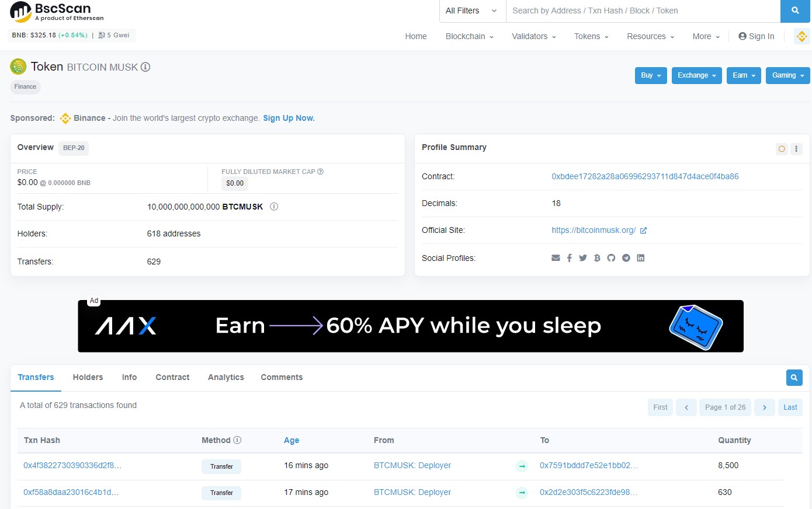
Task: Jump to the Last page
Action: point(790,407)
